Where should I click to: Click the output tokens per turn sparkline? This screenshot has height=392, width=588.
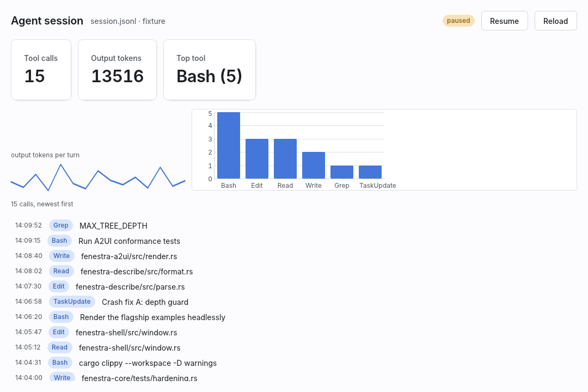pos(98,177)
